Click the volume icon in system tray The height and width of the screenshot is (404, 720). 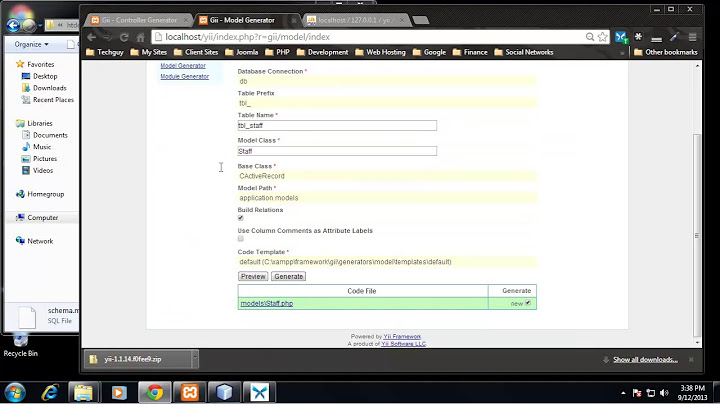coord(664,393)
